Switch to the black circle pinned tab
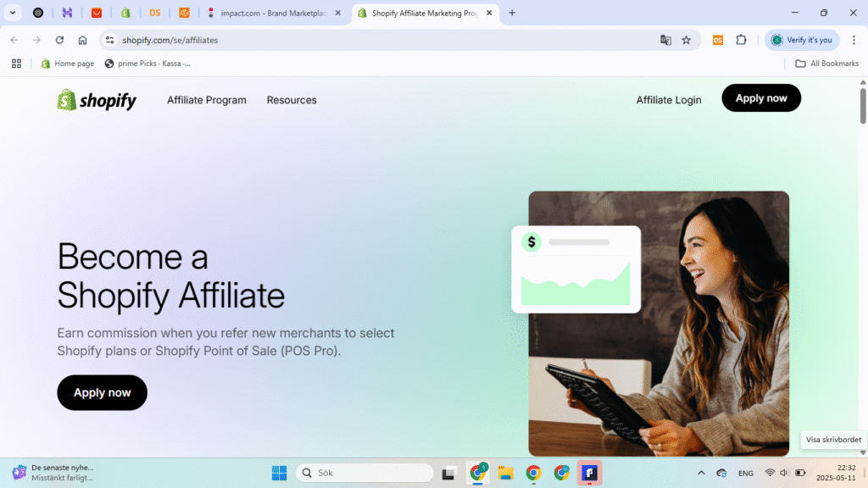Viewport: 868px width, 488px height. coord(38,13)
